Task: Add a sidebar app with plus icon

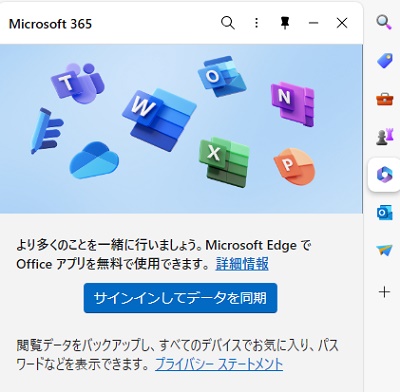Action: tap(384, 292)
